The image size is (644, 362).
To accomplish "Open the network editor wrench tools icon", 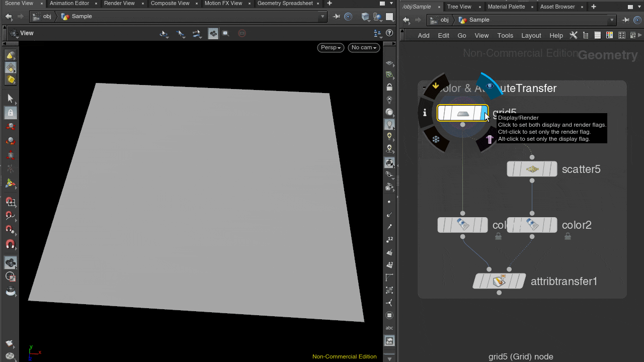I will 573,35.
